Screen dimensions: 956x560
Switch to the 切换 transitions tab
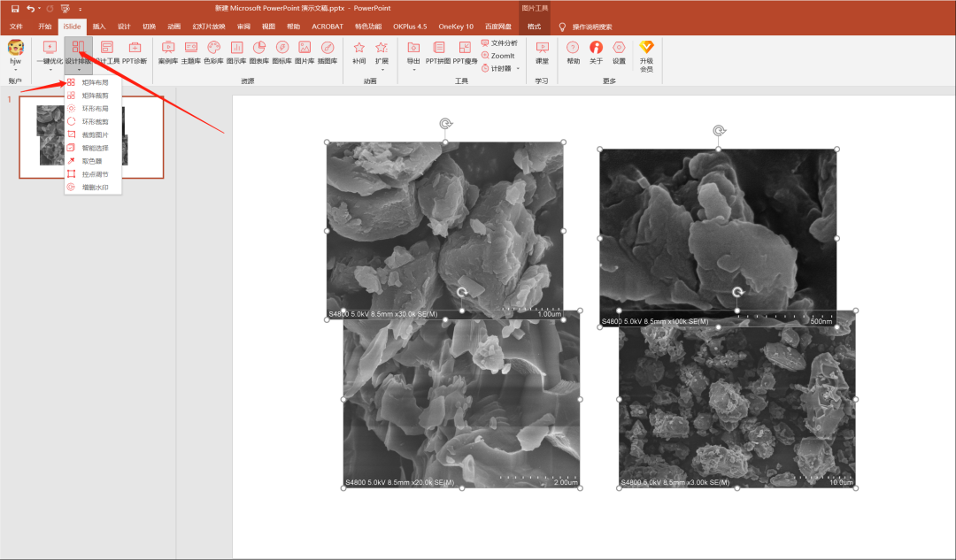(x=149, y=27)
